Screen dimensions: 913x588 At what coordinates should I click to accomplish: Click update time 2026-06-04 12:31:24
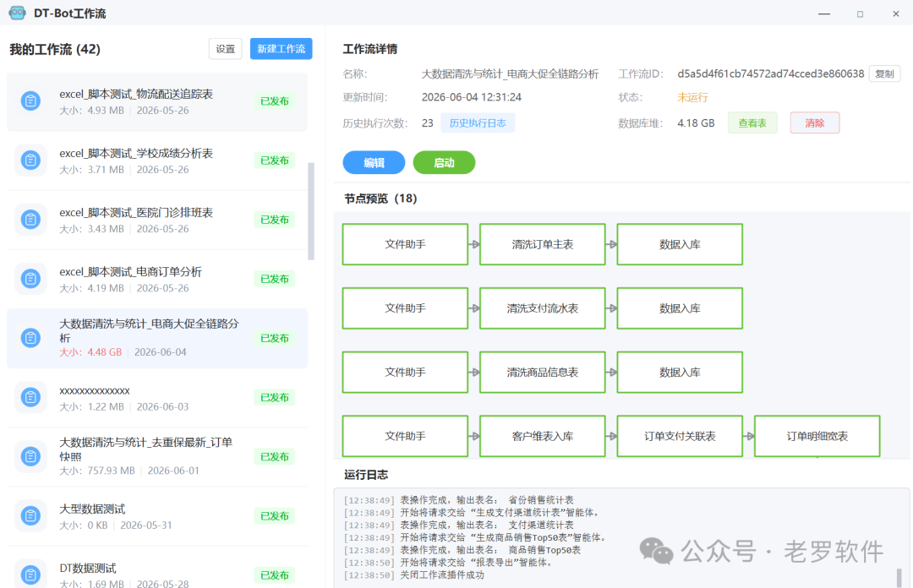tap(472, 97)
